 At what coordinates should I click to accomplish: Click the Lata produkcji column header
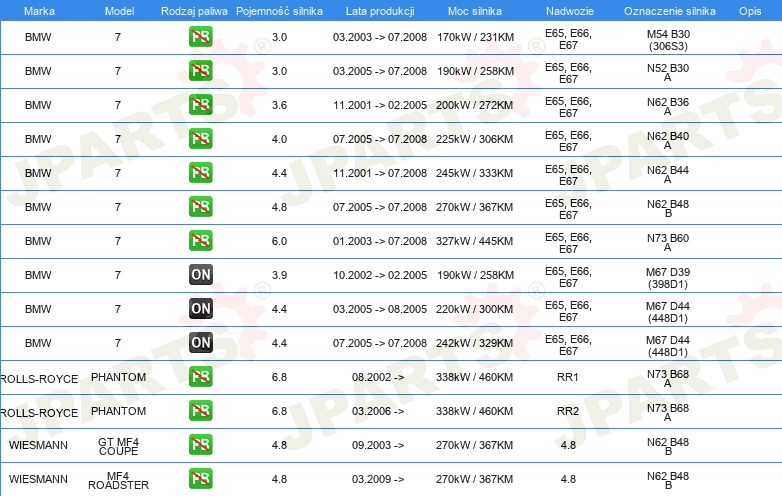click(380, 11)
